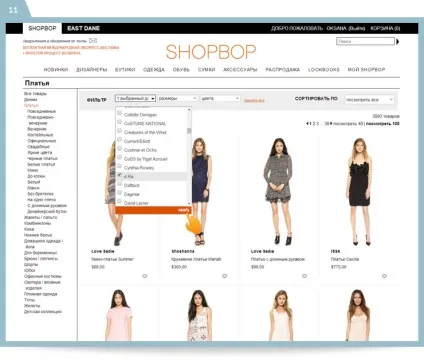The height and width of the screenshot is (360, 424).
Task: Select the SHOPBOP site tab
Action: (42, 28)
